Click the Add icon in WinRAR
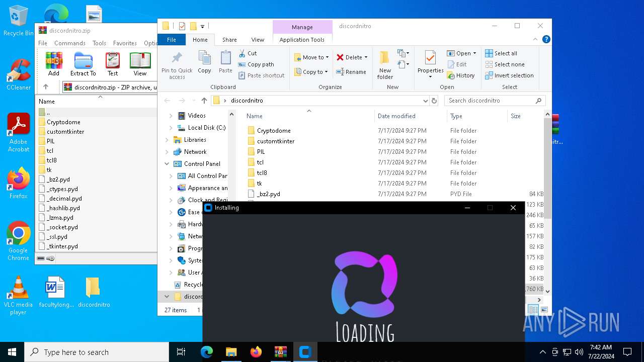The image size is (644, 362). tap(54, 64)
